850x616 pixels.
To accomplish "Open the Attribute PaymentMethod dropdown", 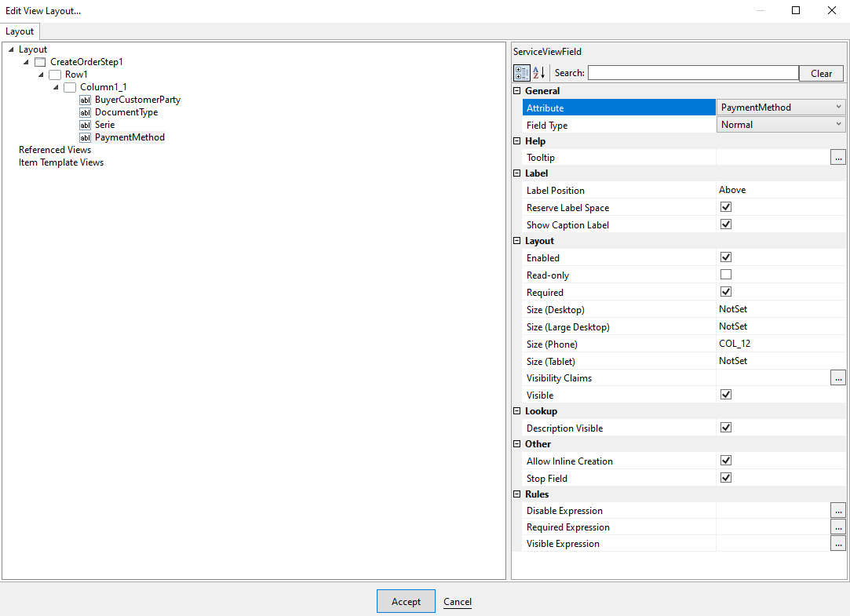I will pos(781,108).
